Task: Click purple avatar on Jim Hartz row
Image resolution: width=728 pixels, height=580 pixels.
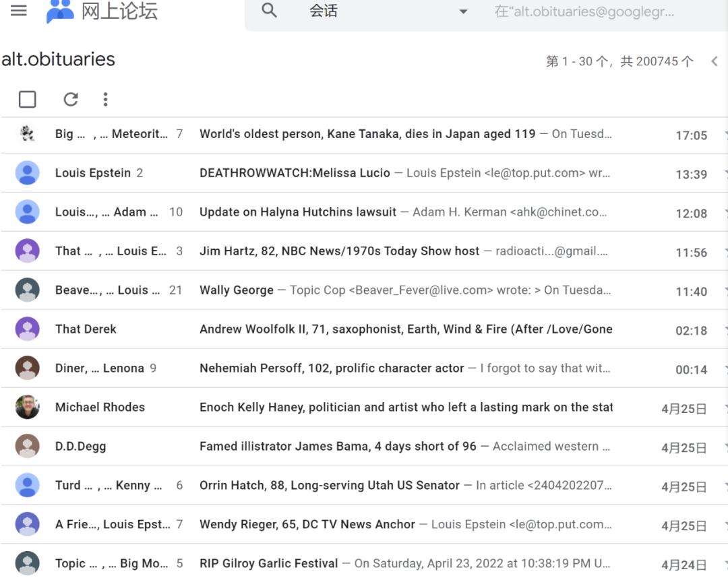Action: click(28, 251)
